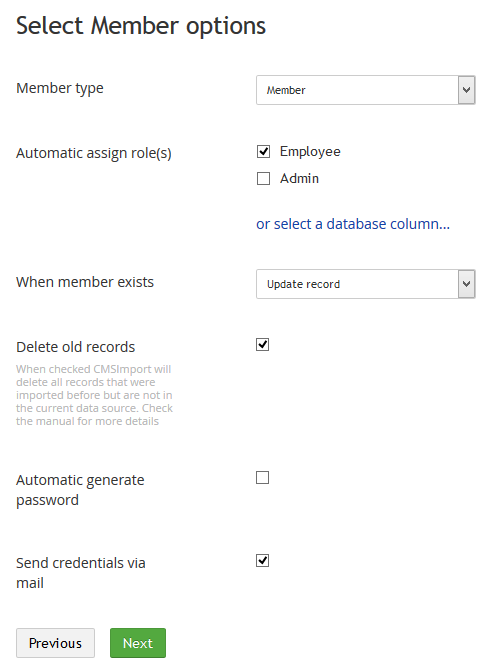Toggle the Delete old records checkbox

pyautogui.click(x=262, y=345)
